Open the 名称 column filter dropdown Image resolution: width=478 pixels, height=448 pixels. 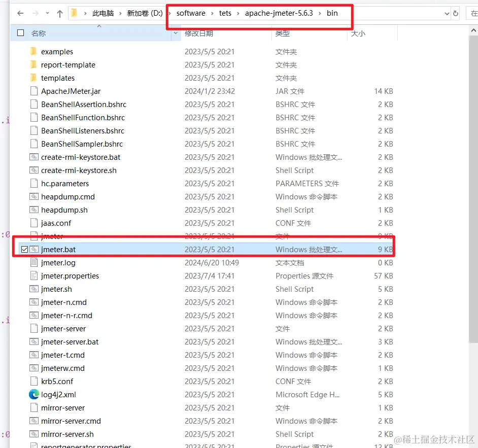point(176,33)
